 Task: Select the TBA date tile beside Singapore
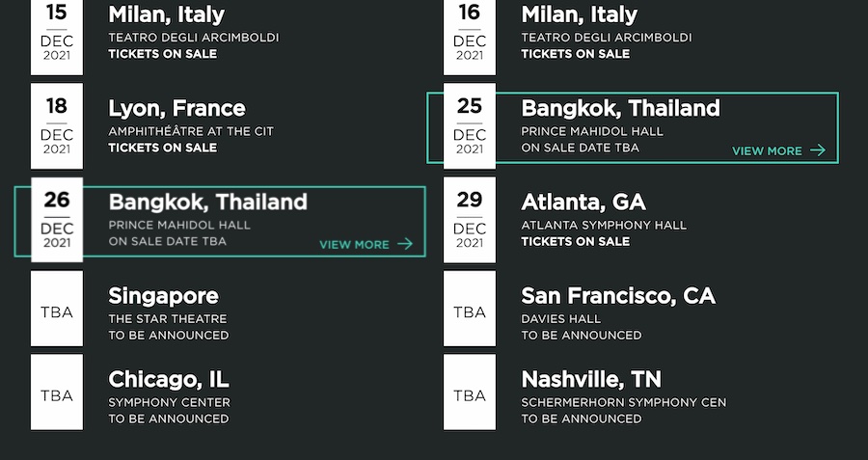(57, 311)
